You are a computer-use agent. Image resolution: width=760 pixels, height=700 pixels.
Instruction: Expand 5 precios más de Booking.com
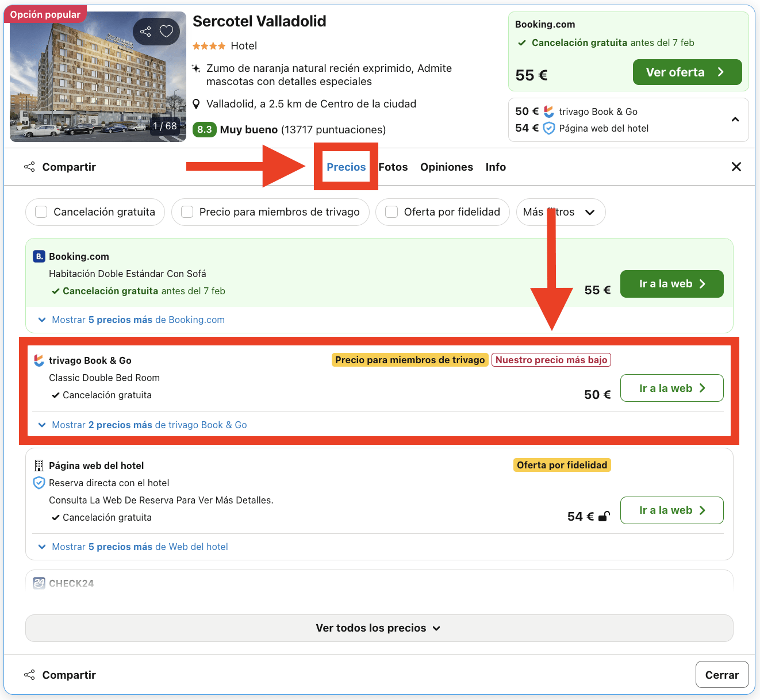(x=138, y=320)
